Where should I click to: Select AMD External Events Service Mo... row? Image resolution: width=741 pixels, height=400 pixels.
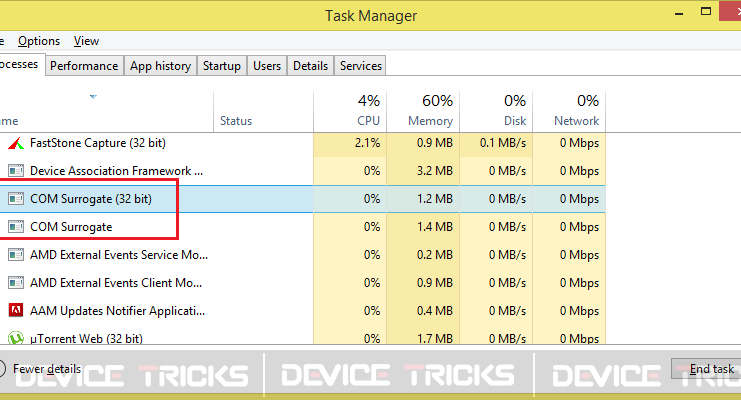click(x=302, y=255)
